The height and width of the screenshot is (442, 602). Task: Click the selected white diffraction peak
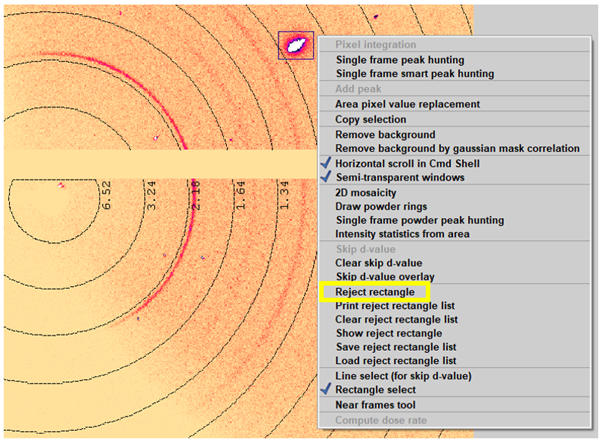point(296,45)
